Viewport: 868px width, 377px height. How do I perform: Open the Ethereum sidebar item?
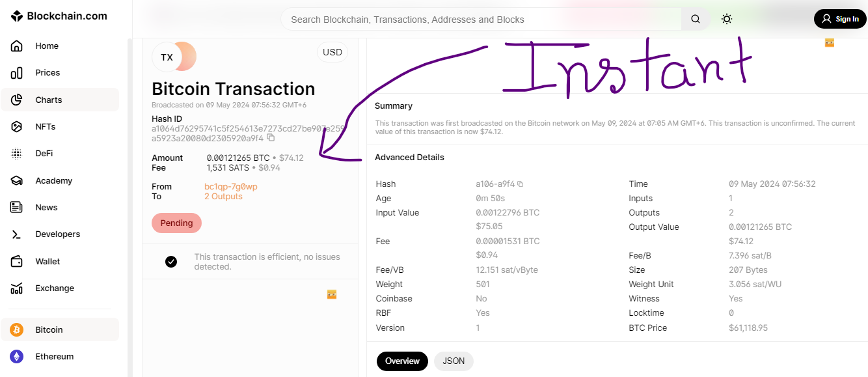(60, 357)
